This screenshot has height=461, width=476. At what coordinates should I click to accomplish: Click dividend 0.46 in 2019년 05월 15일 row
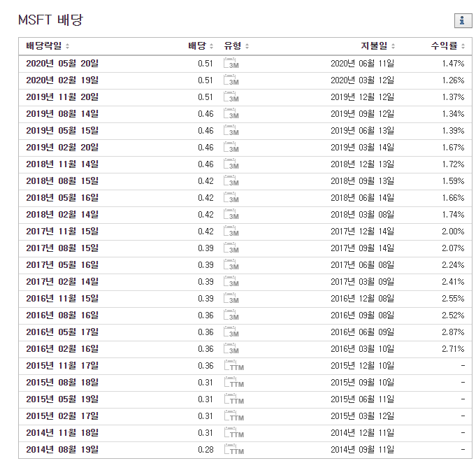coord(205,130)
